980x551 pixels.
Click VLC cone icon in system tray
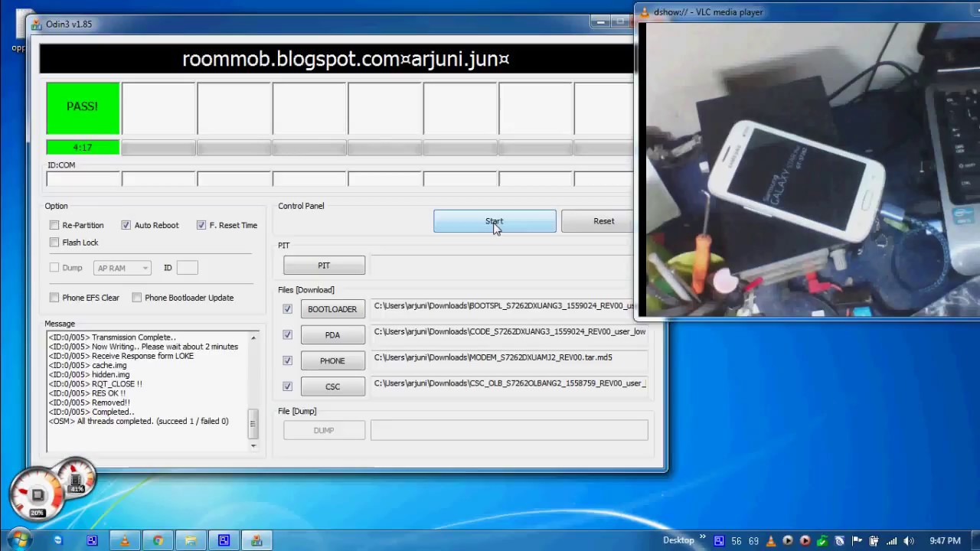[x=771, y=541]
